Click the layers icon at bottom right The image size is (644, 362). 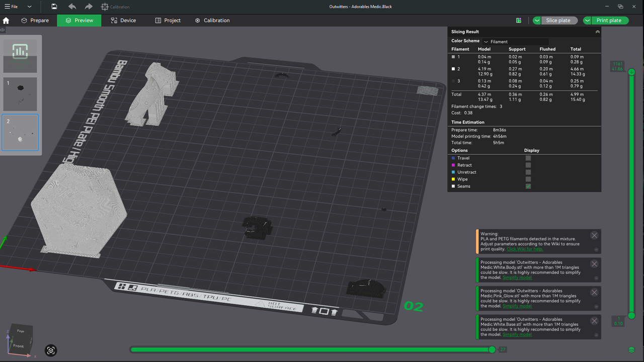[631, 350]
